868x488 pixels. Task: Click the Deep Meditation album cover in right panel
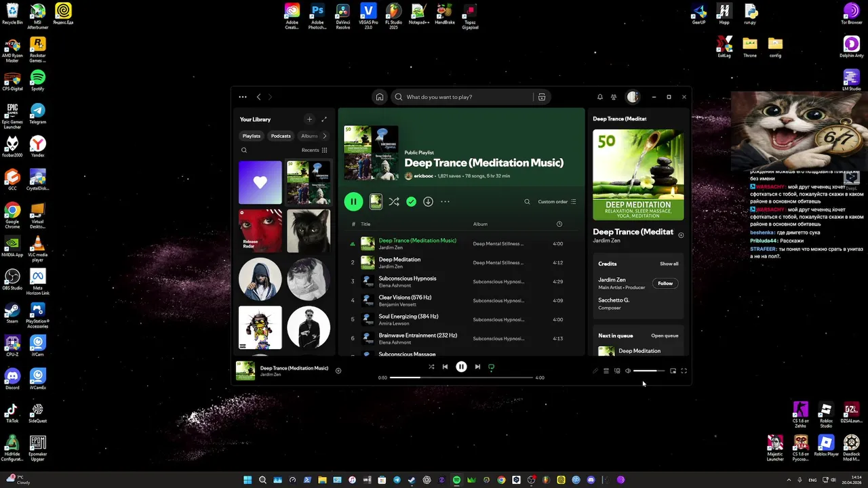coord(638,175)
